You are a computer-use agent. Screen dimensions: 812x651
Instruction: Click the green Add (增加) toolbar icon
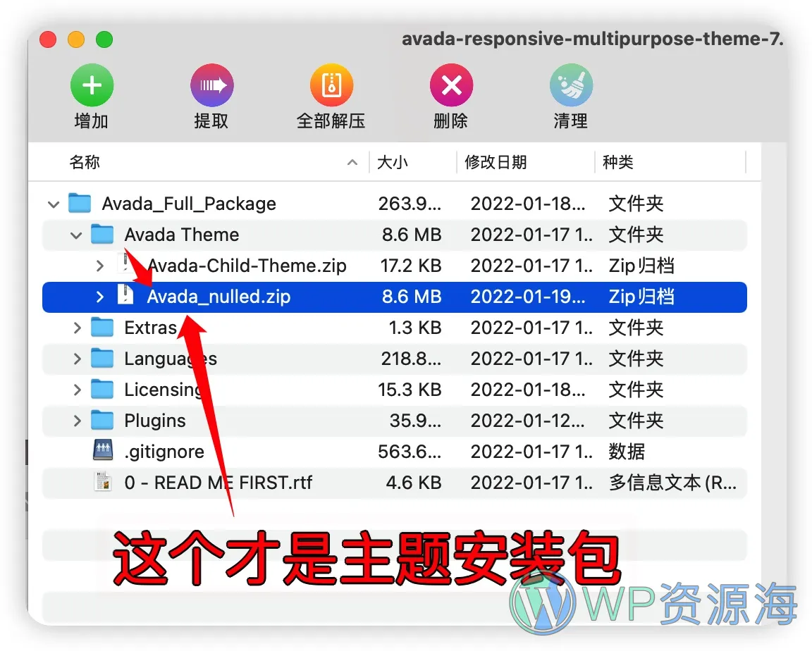[x=92, y=85]
